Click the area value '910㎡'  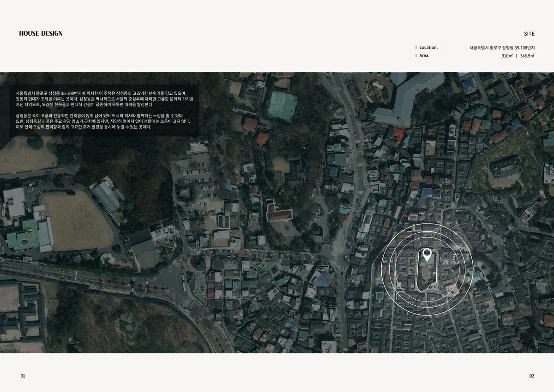click(507, 56)
